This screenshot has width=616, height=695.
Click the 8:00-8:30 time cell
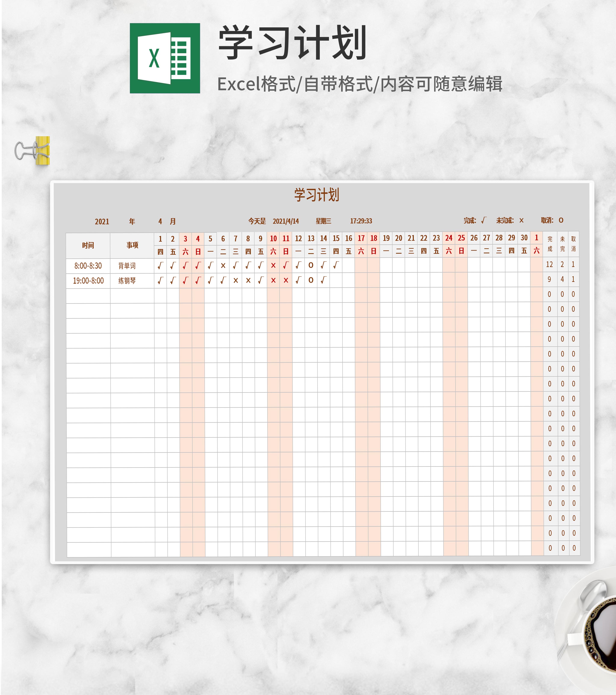click(88, 266)
